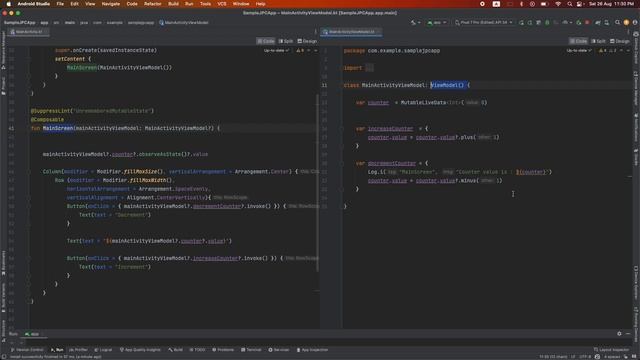Click the warnings count in right editor

pos(603,51)
